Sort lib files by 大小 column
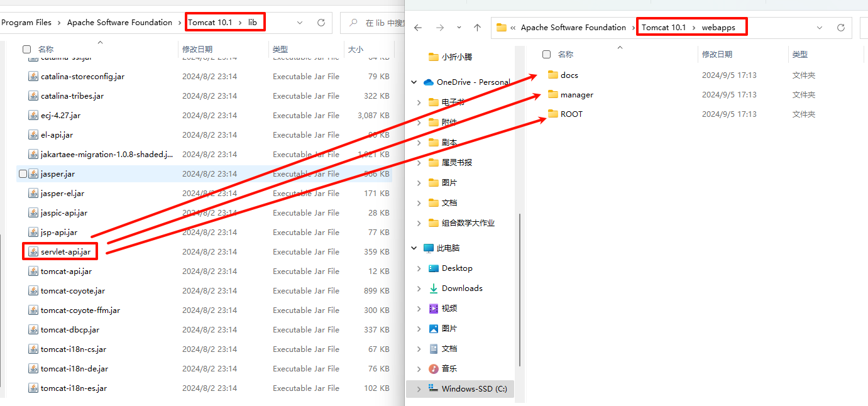Screen dimensions: 868x406 [356, 49]
